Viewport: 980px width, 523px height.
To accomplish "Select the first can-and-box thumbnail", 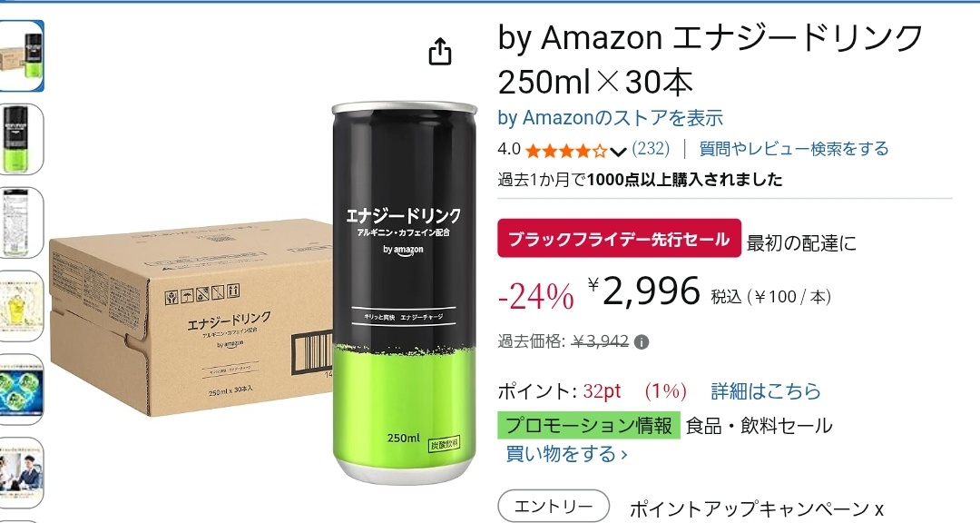I will click(x=21, y=55).
